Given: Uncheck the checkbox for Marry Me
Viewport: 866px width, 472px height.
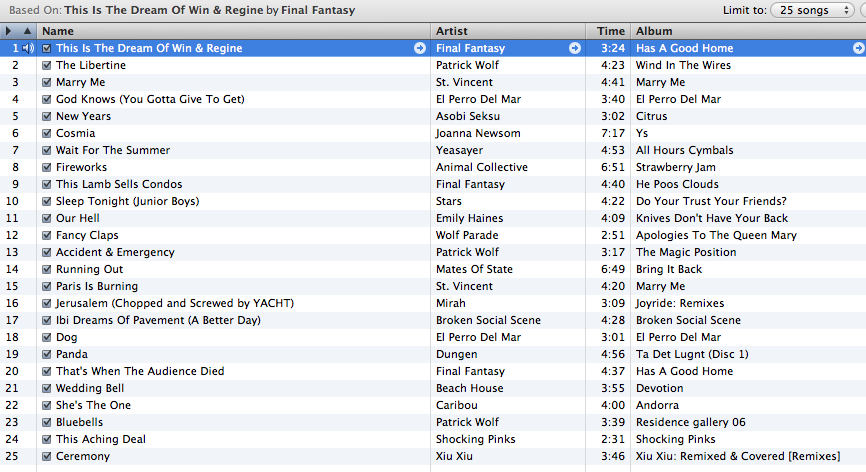Looking at the screenshot, I should click(46, 82).
